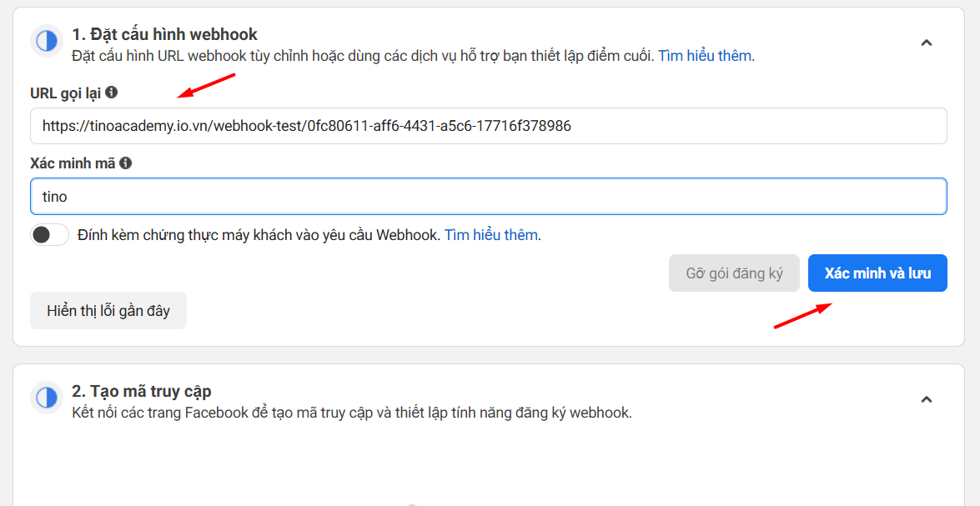Click the Xác minh và lưu button
The image size is (980, 506).
[877, 273]
